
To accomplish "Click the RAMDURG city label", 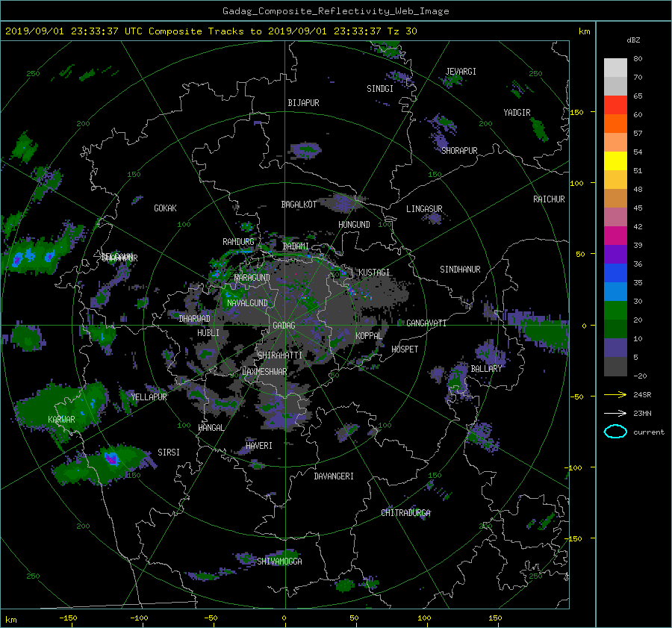I will (238, 242).
